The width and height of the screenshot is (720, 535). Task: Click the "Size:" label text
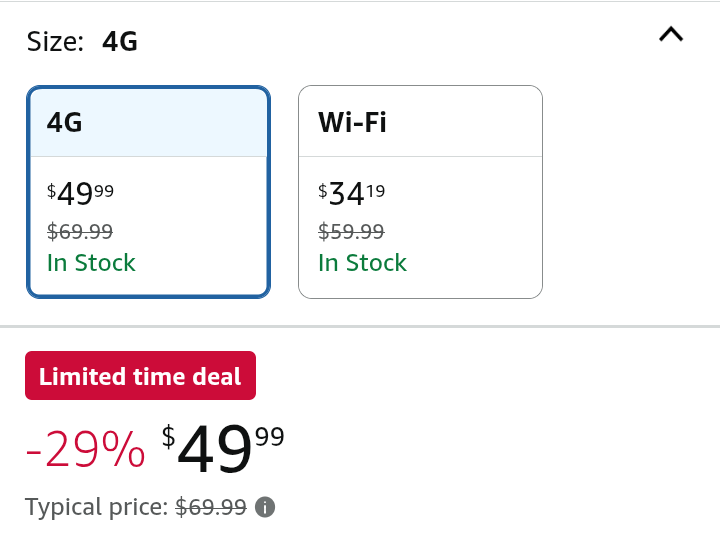tap(55, 42)
